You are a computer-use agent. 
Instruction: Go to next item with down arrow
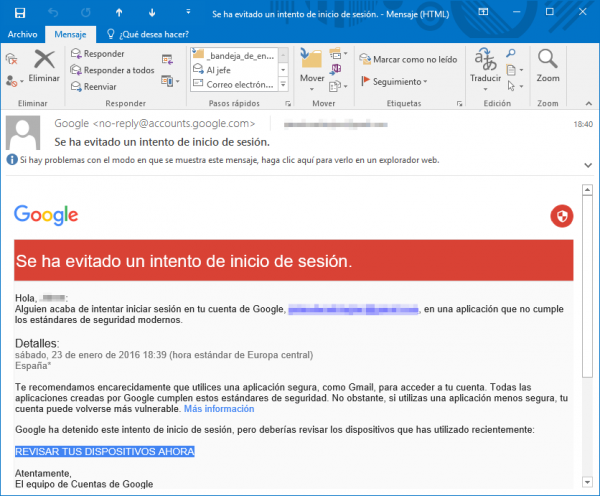[x=152, y=13]
